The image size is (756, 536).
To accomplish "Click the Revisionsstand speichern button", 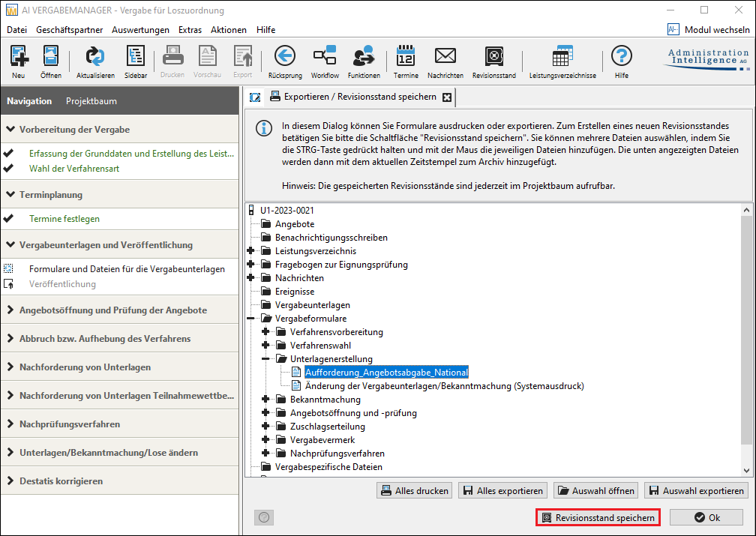I will (598, 518).
